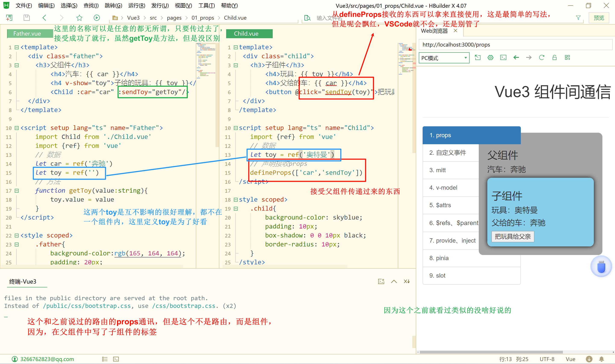This screenshot has width=615, height=364.
Task: Collapse the terminal panel with chevron
Action: tap(394, 281)
